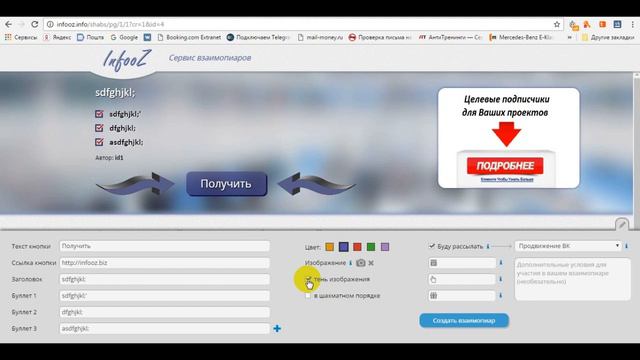Screen dimensions: 640x360
Task: Click the calendar icon input field
Action: point(462,263)
